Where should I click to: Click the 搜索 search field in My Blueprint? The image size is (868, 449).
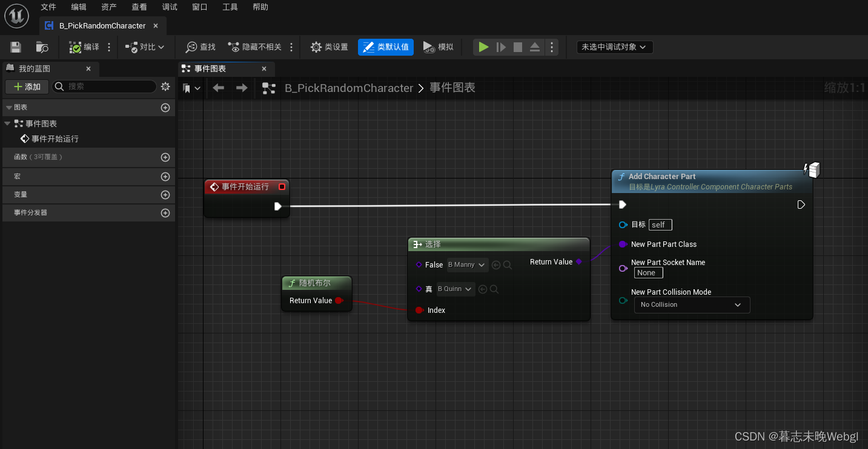(104, 87)
